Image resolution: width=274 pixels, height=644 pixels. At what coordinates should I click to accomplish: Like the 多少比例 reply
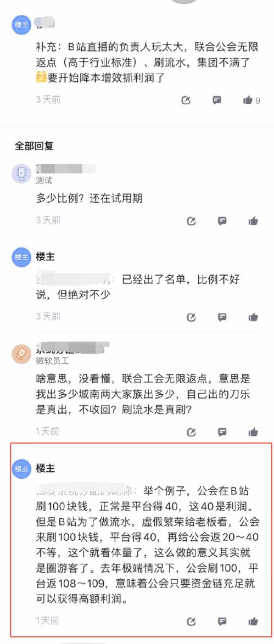point(253,221)
